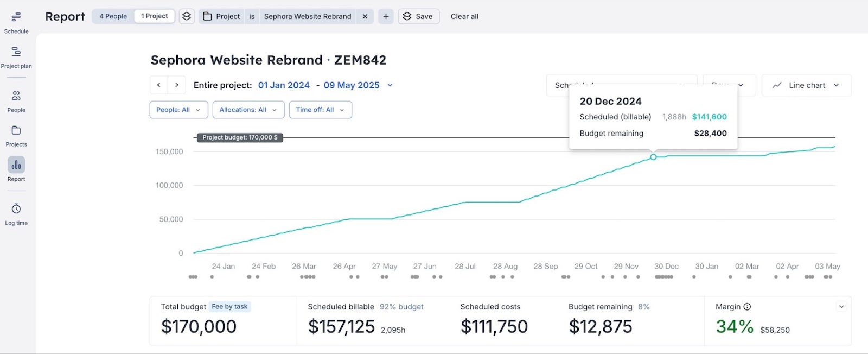
Task: Go to next date range
Action: tap(177, 85)
